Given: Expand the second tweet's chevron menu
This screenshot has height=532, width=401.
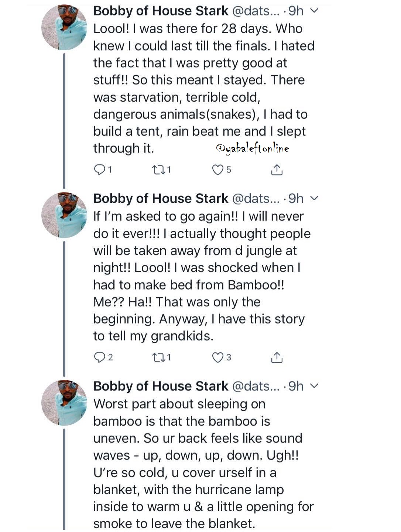Looking at the screenshot, I should [314, 198].
